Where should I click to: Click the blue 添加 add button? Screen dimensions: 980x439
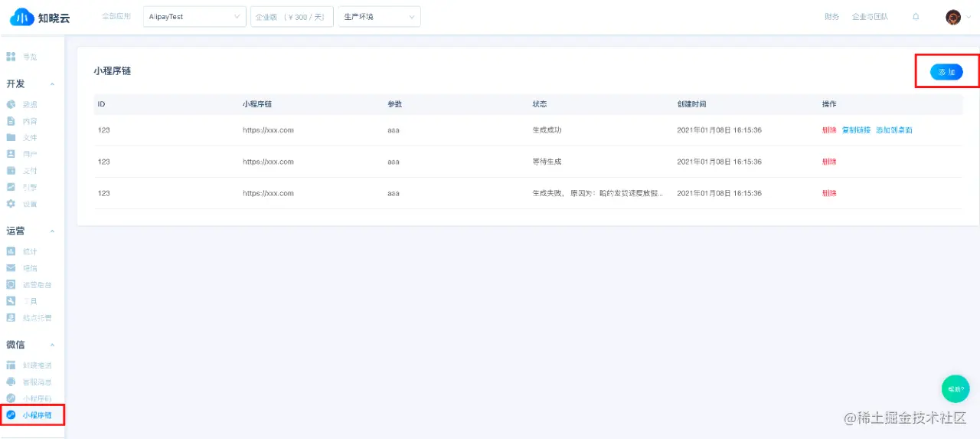pos(946,72)
